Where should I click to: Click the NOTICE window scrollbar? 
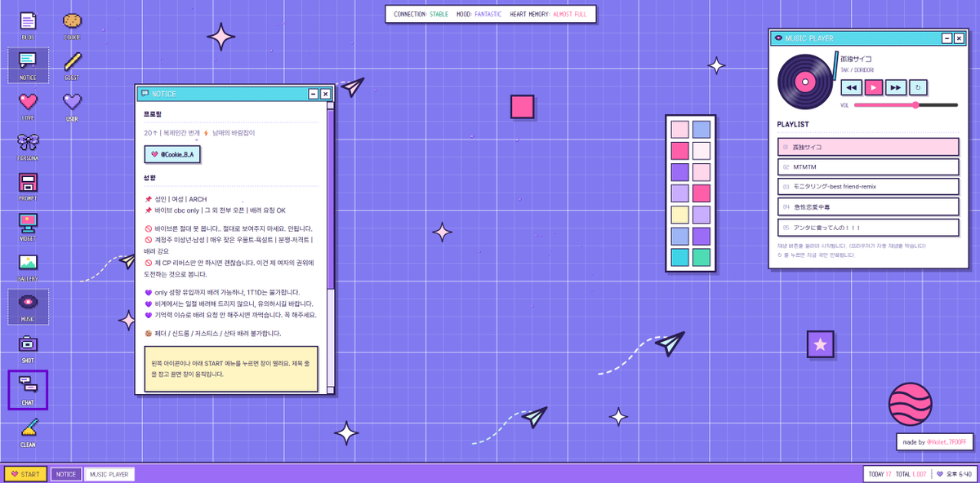[x=330, y=200]
